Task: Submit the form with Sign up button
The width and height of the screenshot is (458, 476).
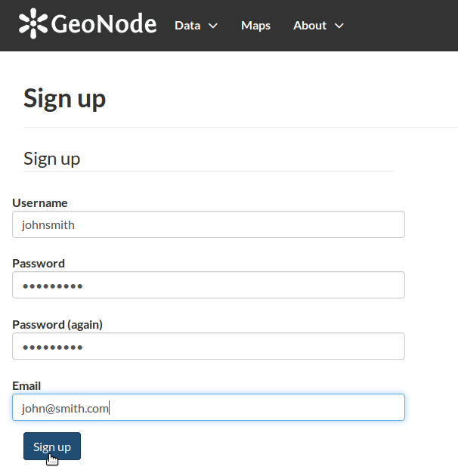Action: pyautogui.click(x=52, y=447)
